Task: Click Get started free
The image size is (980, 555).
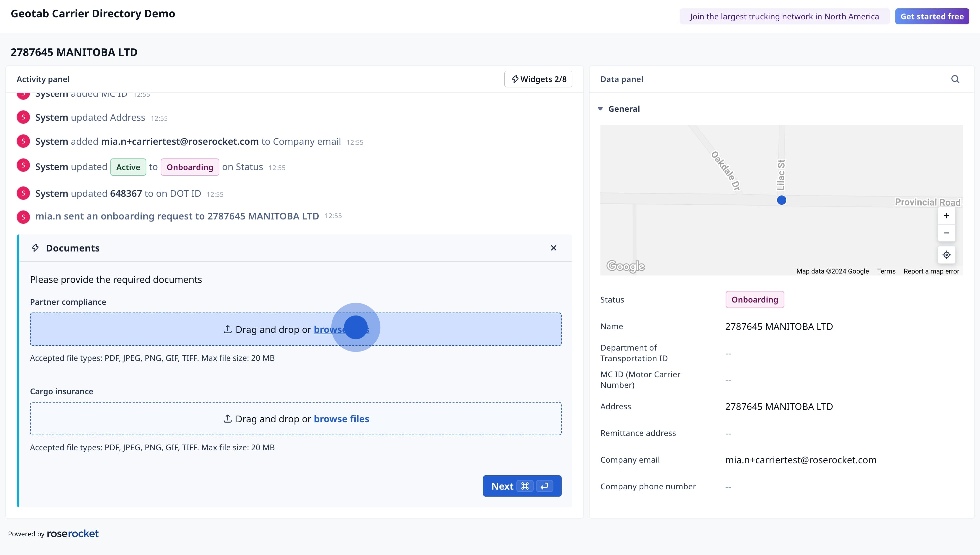Action: click(932, 16)
